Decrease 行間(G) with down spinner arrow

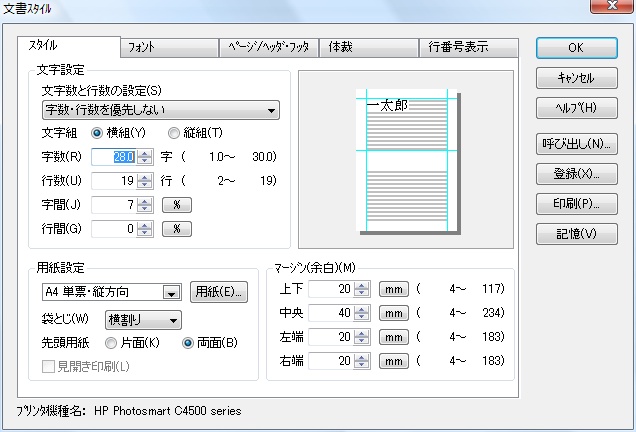pos(144,232)
